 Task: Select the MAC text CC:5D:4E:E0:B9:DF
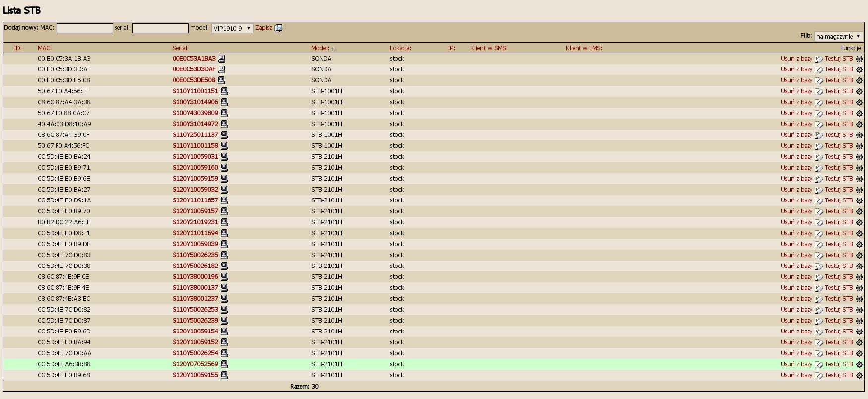[64, 244]
